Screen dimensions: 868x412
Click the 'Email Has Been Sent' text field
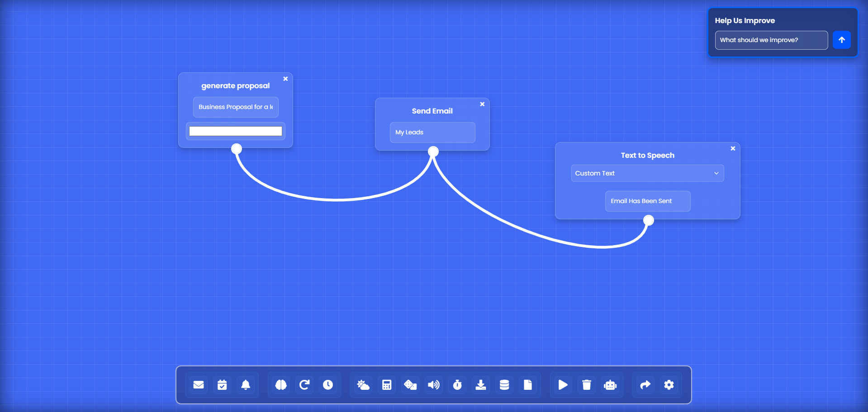648,201
